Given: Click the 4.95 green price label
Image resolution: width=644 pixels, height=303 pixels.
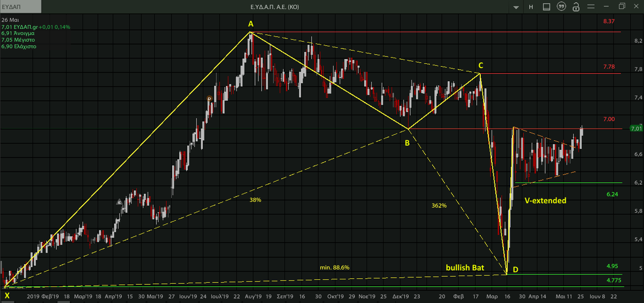Looking at the screenshot, I should tap(612, 266).
